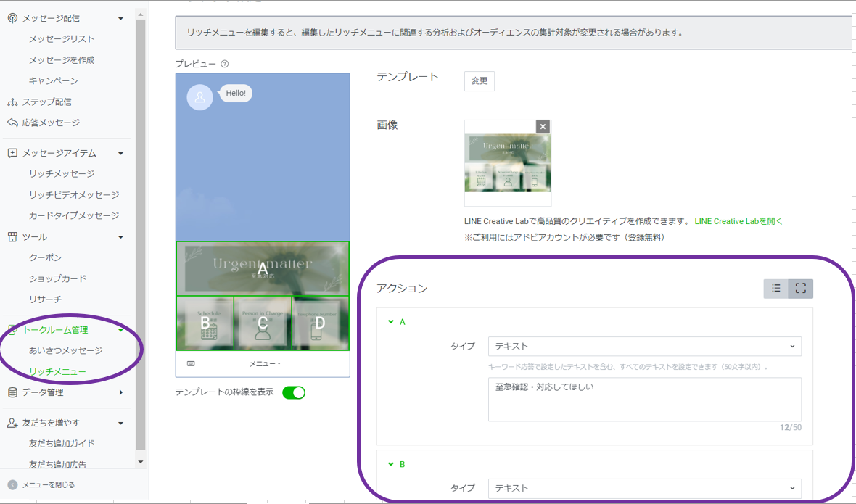Screen dimensions: 856x504
Task: Click the メニューを閉じる collapse arrow icon
Action: pyautogui.click(x=12, y=484)
